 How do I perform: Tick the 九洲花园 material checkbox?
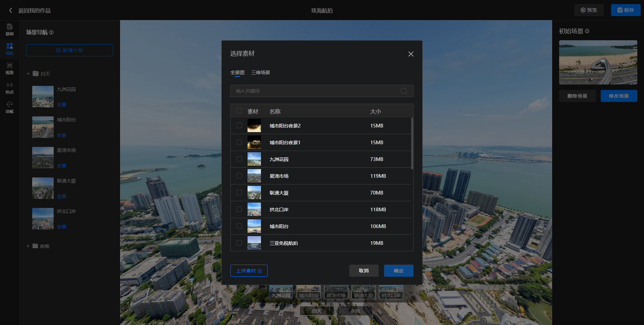click(239, 159)
